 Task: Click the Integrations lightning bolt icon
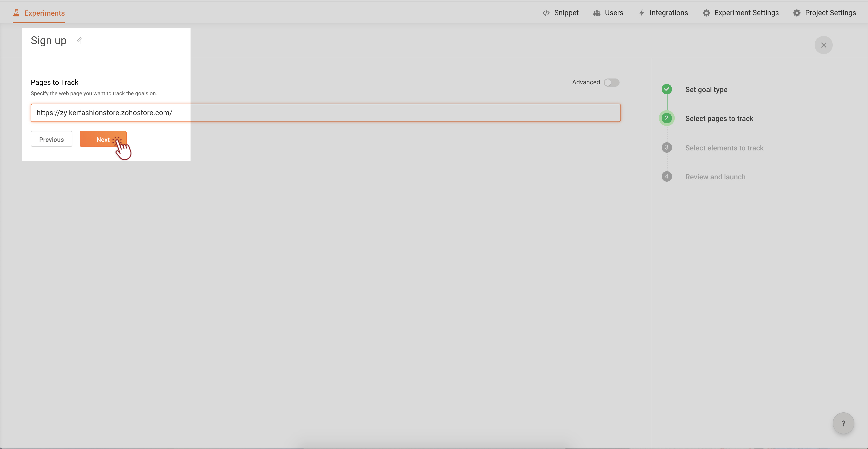(641, 13)
